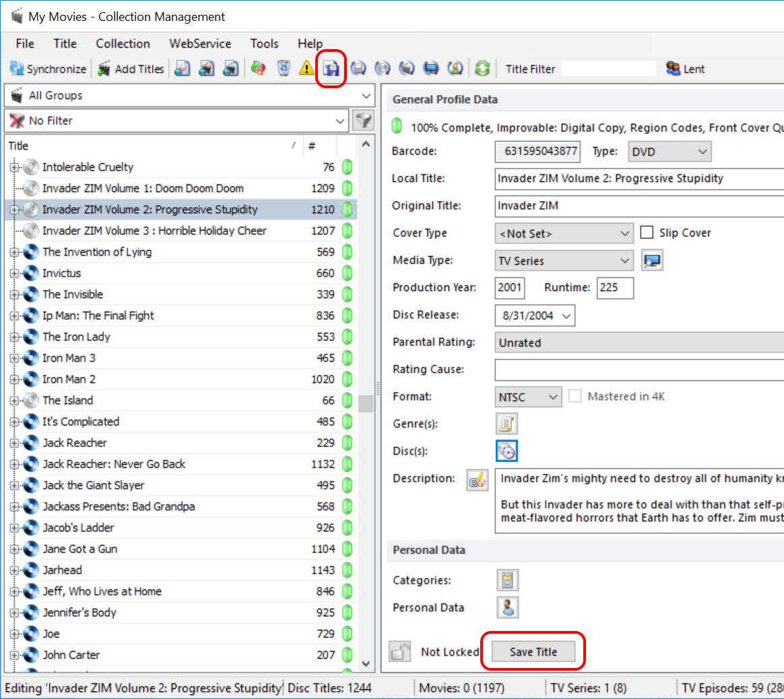Select Jacob's Ladder in the list
The width and height of the screenshot is (784, 699).
pyautogui.click(x=78, y=527)
